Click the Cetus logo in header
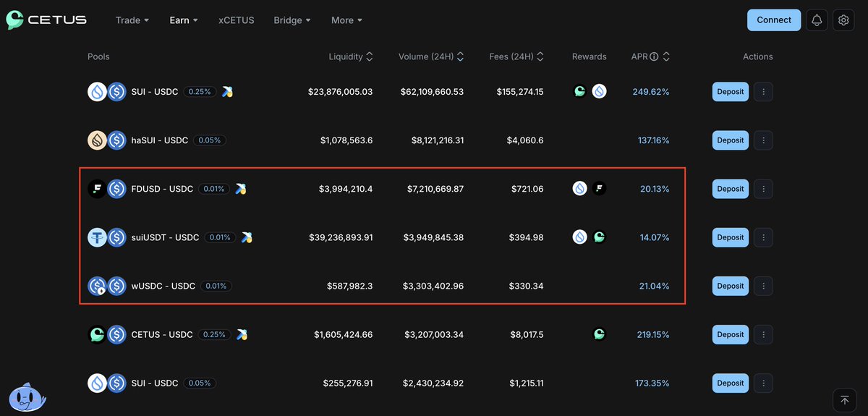The image size is (868, 416). tap(46, 20)
